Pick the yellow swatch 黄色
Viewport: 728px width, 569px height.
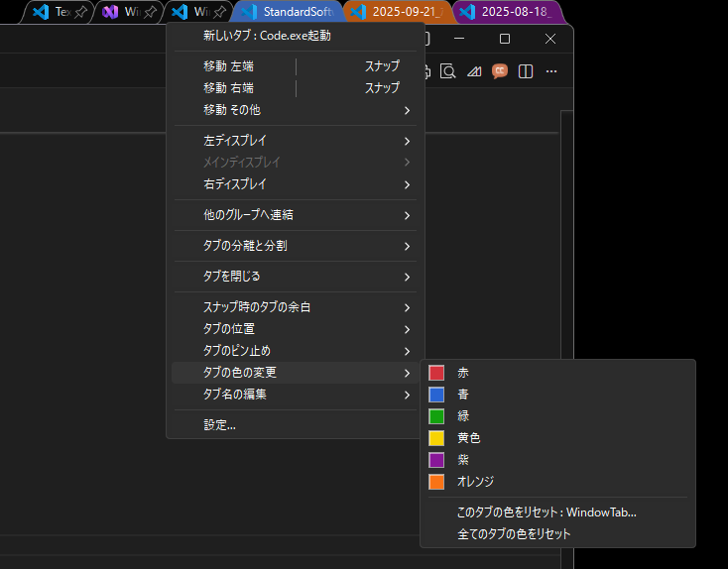[x=436, y=438]
